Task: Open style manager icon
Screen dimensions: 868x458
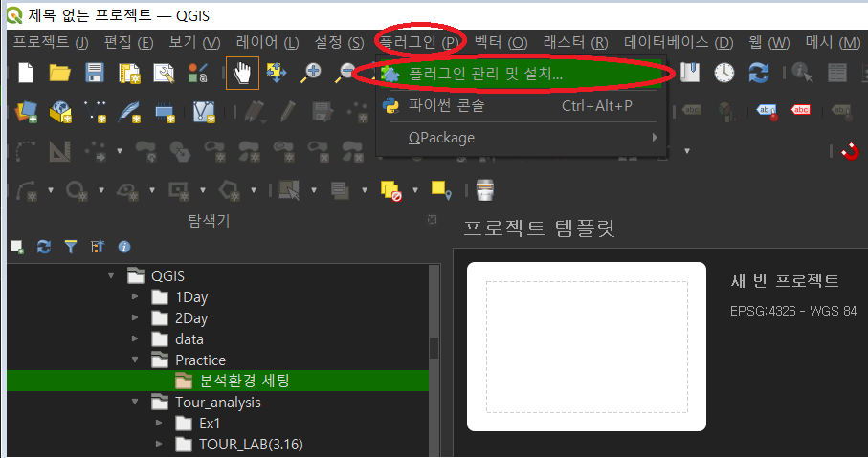Action: coord(198,73)
